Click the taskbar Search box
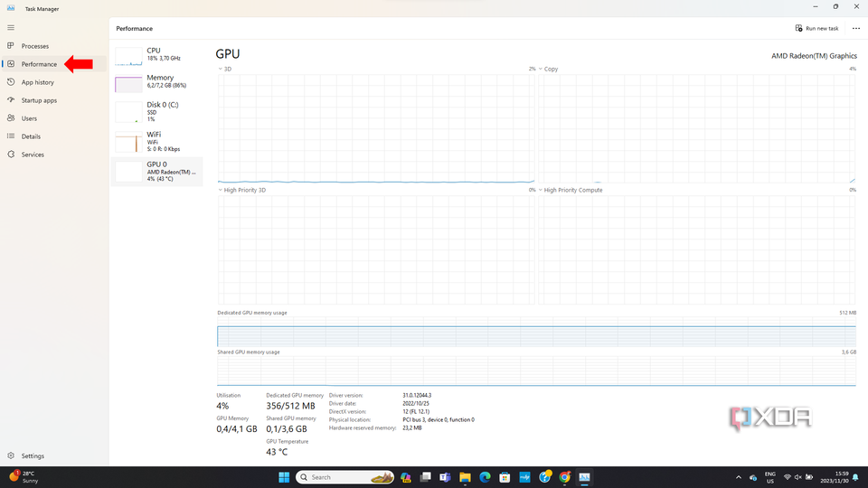 [344, 477]
